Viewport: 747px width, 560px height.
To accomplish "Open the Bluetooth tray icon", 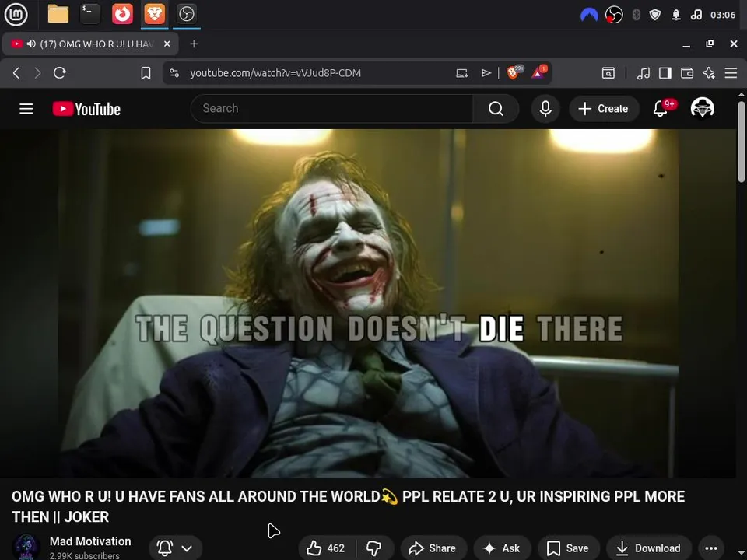I will pyautogui.click(x=636, y=16).
